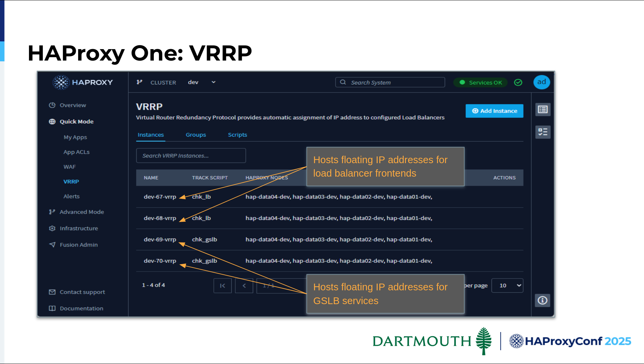Click the Services OK status badge
The width and height of the screenshot is (644, 364).
tap(480, 82)
